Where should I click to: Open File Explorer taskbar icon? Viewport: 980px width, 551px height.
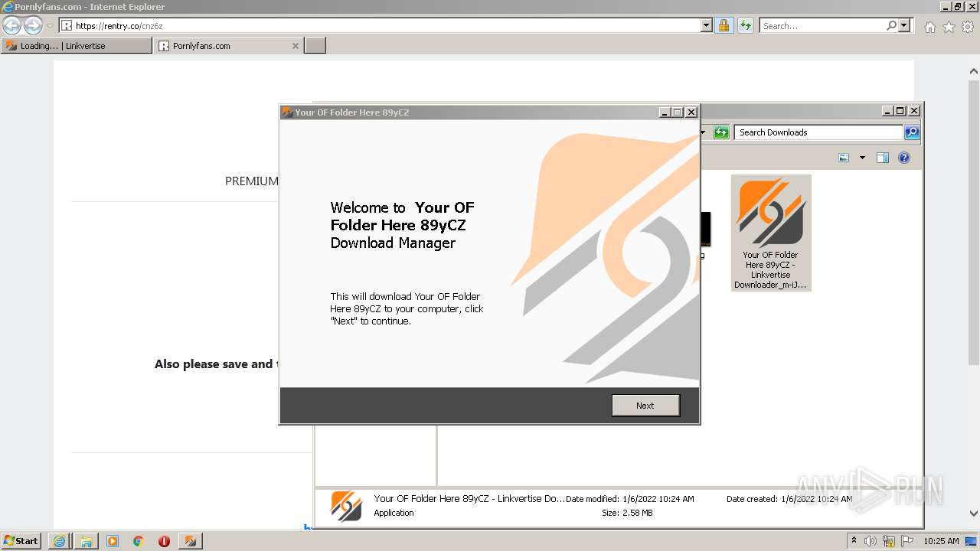click(86, 541)
